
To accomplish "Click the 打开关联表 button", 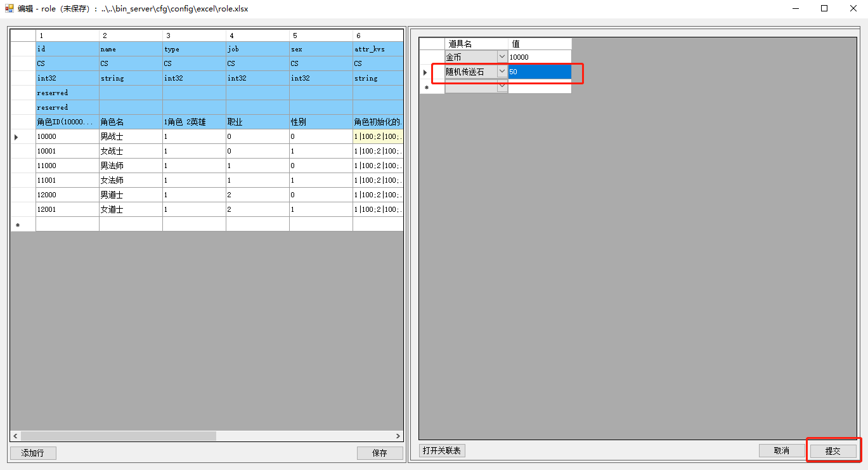I will pyautogui.click(x=443, y=451).
